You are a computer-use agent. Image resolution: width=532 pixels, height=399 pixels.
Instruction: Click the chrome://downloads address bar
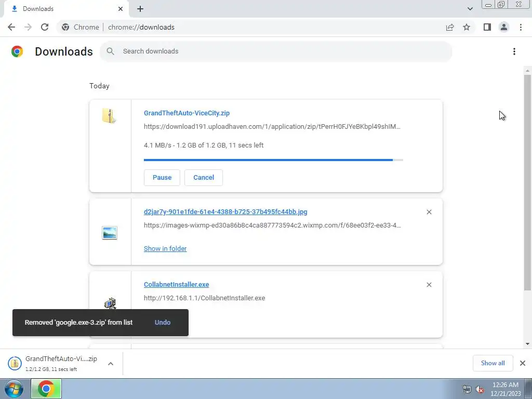[x=141, y=27]
